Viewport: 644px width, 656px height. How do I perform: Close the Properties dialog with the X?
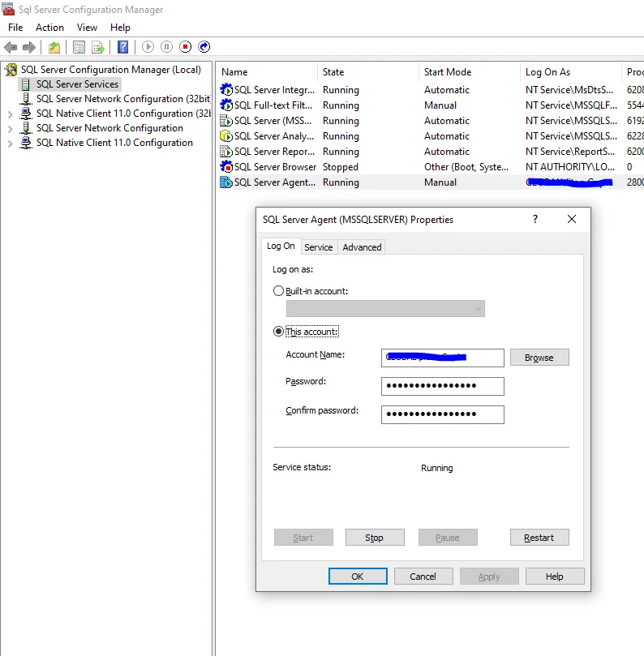click(572, 219)
